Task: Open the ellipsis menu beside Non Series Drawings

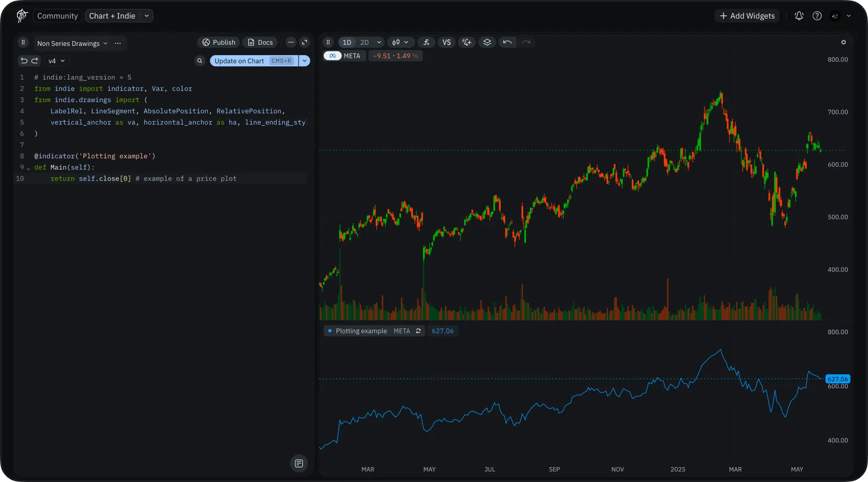Action: pos(118,43)
